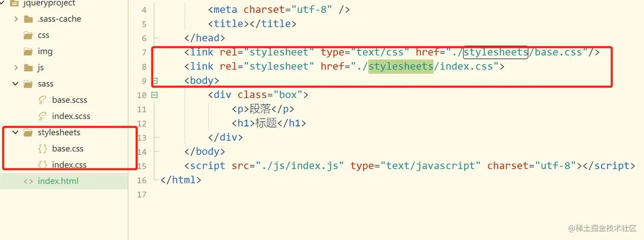The width and height of the screenshot is (644, 240).
Task: Click the closing html tag on line 16
Action: pos(181,180)
